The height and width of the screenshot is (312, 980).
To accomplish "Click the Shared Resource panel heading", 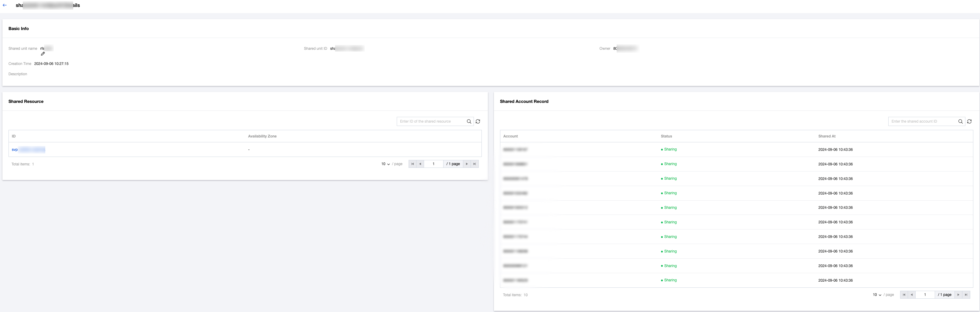I will pyautogui.click(x=26, y=101).
